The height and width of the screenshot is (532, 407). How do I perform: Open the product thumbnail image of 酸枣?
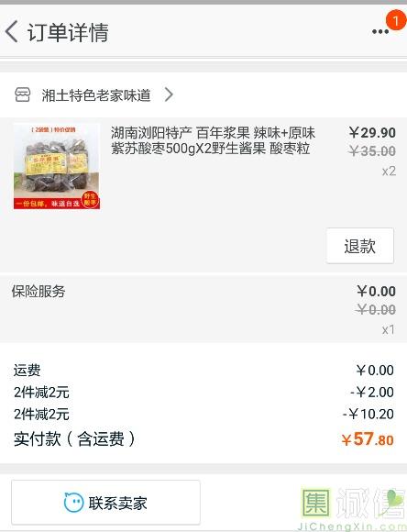tap(57, 166)
